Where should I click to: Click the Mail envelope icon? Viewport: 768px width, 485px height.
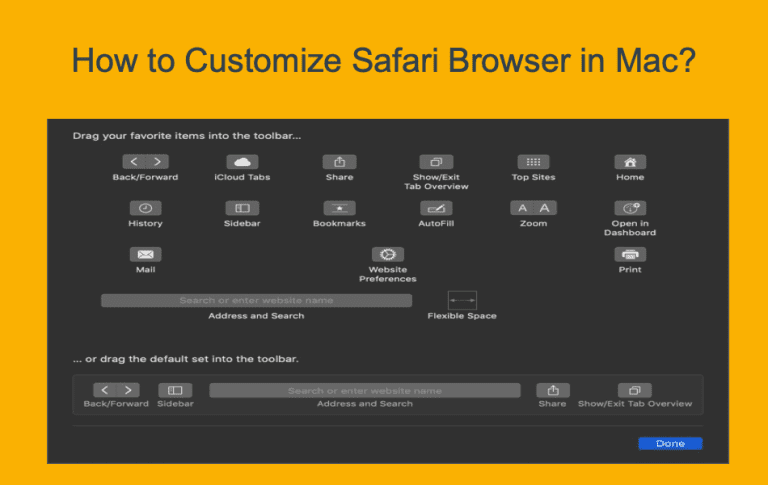point(145,254)
